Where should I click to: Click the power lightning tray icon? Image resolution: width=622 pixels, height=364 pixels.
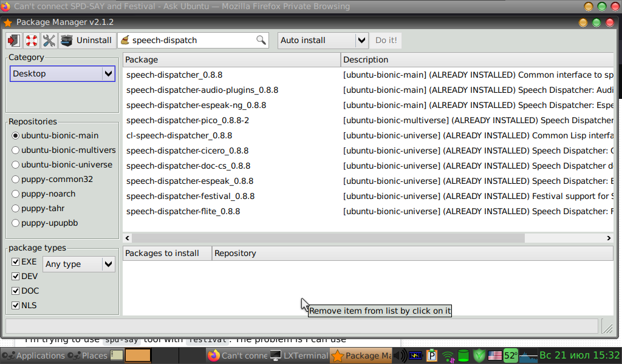[415, 356]
